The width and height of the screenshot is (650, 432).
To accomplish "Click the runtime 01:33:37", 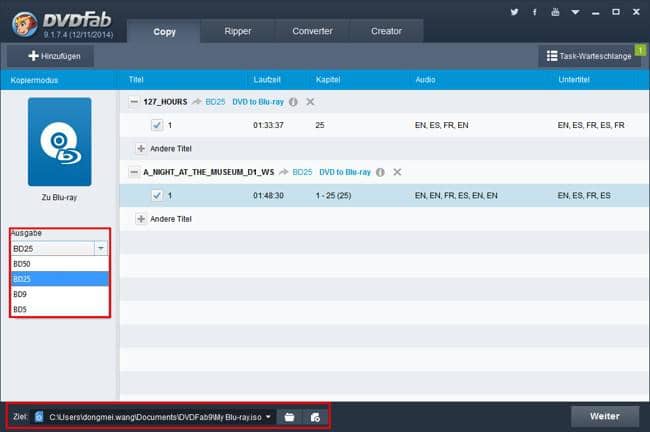I will pos(268,125).
